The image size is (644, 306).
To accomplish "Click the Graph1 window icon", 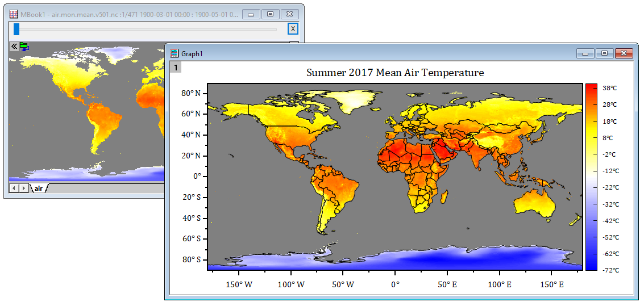I will (x=174, y=53).
